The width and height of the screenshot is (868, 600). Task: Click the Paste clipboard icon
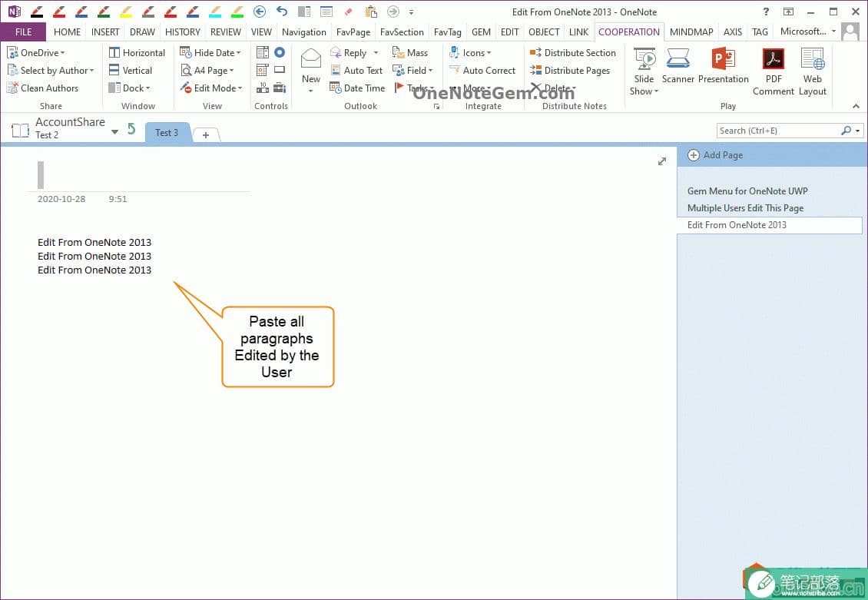[x=371, y=12]
